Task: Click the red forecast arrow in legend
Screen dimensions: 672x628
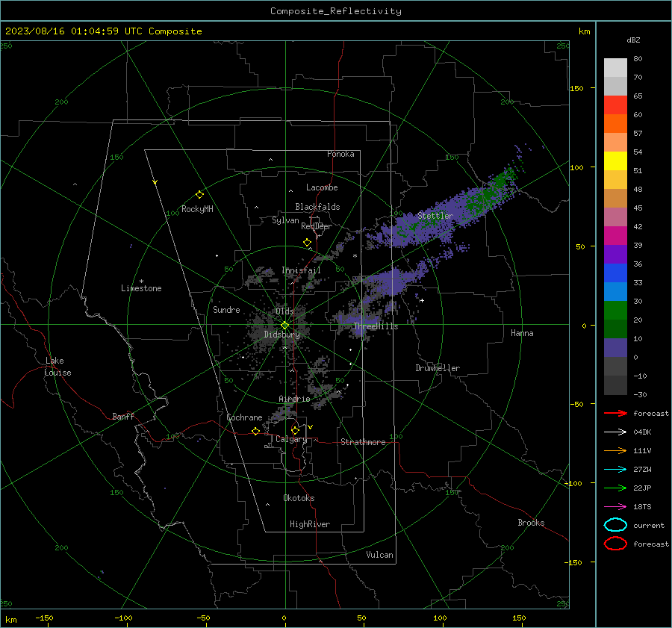Action: 615,413
